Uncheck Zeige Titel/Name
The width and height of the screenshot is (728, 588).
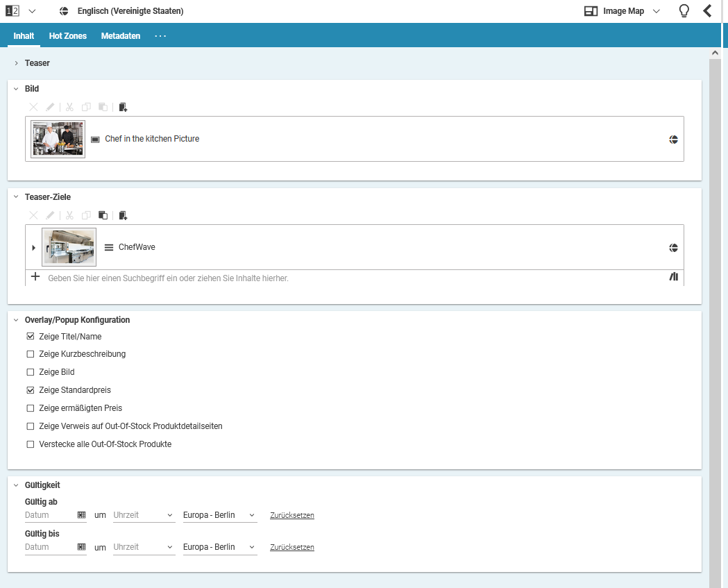[x=30, y=337]
